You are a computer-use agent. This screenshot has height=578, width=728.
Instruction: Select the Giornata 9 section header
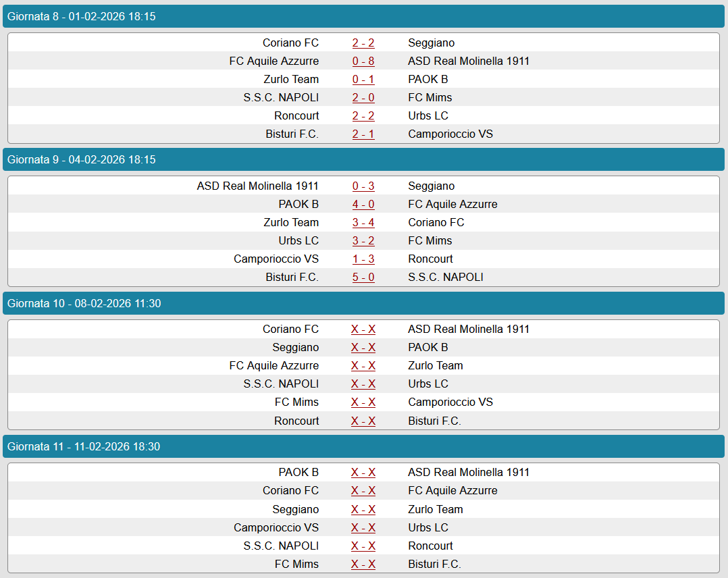[363, 160]
